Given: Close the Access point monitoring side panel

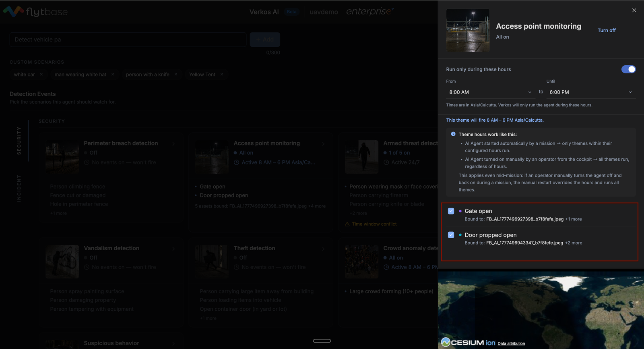Looking at the screenshot, I should coord(634,10).
